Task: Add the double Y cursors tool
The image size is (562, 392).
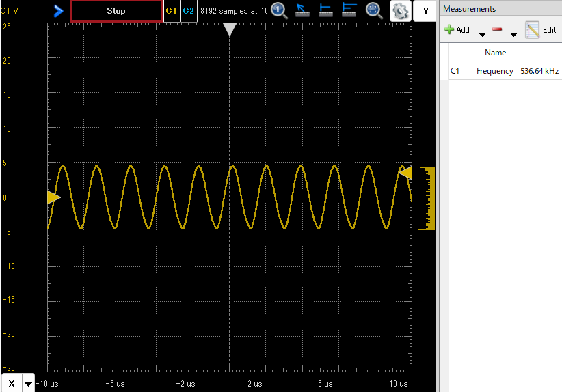Action: 349,10
